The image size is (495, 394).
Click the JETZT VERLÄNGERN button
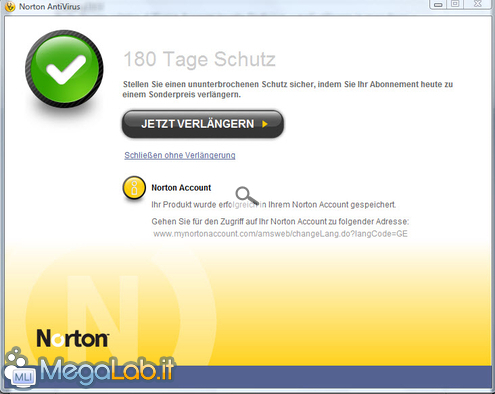[x=203, y=124]
